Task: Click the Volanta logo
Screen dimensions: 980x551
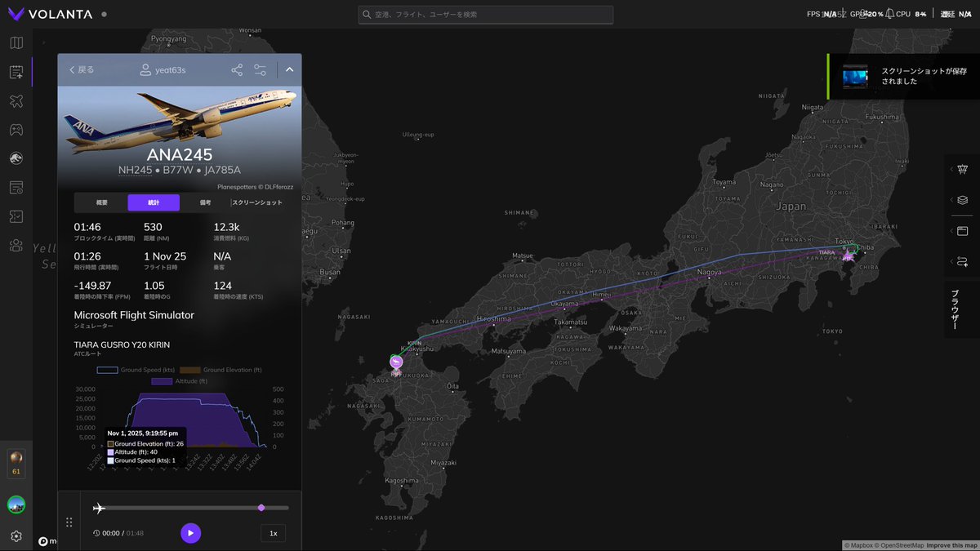Action: tap(51, 14)
